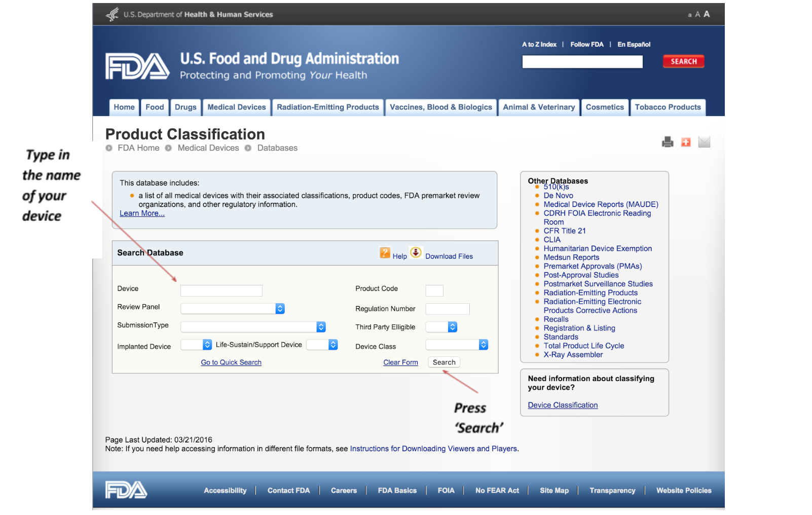
Task: Click the Product Code field
Action: pyautogui.click(x=434, y=290)
